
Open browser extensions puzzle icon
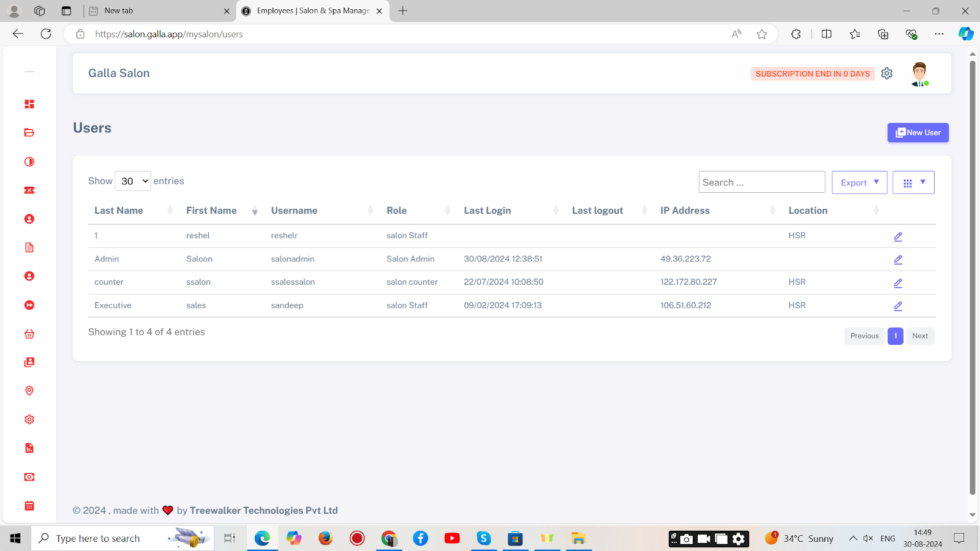pyautogui.click(x=796, y=34)
